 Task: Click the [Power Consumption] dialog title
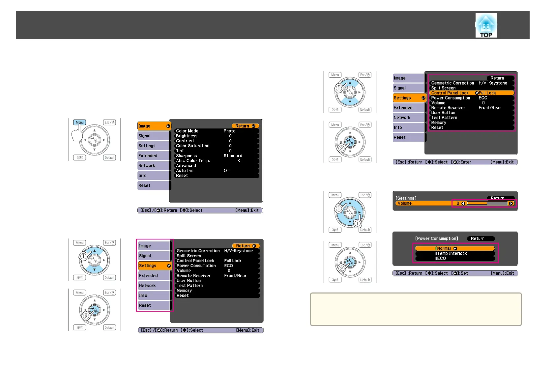(x=436, y=239)
